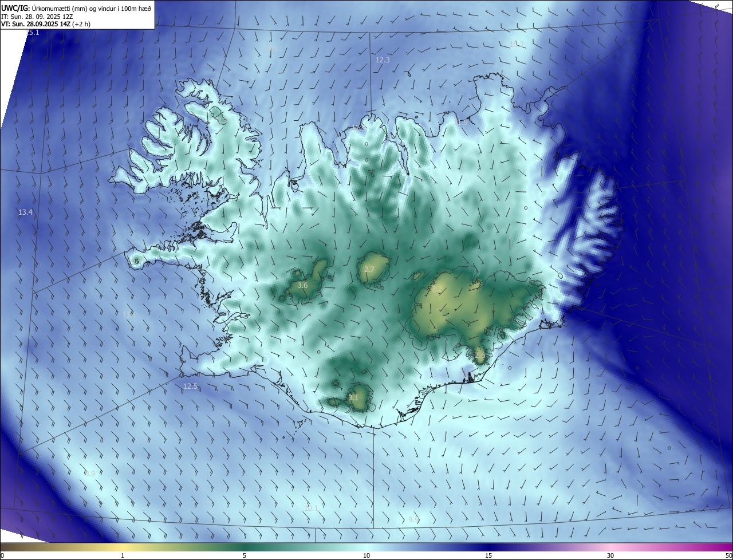This screenshot has height=560, width=733.
Task: Click the 3.1 value on the glacier
Action: tap(353, 397)
